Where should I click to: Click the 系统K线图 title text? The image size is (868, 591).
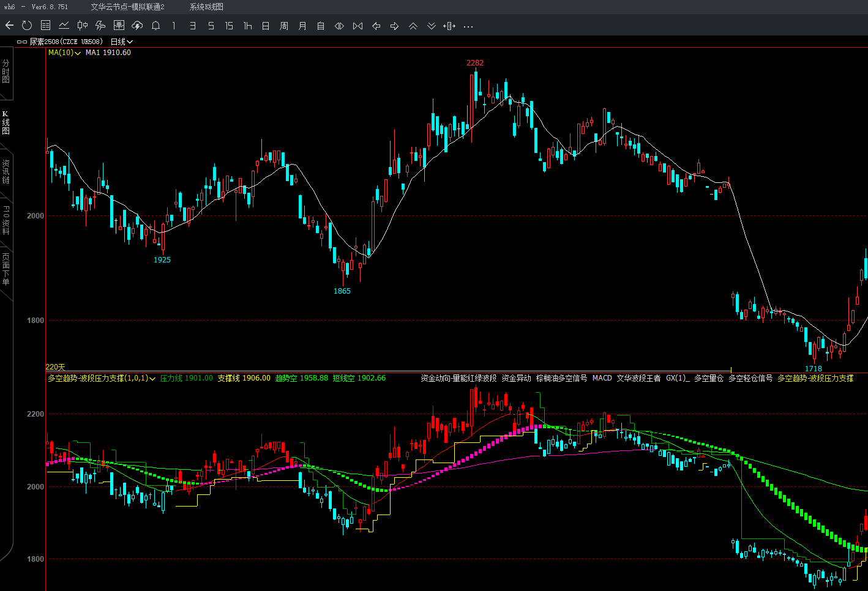pos(206,7)
